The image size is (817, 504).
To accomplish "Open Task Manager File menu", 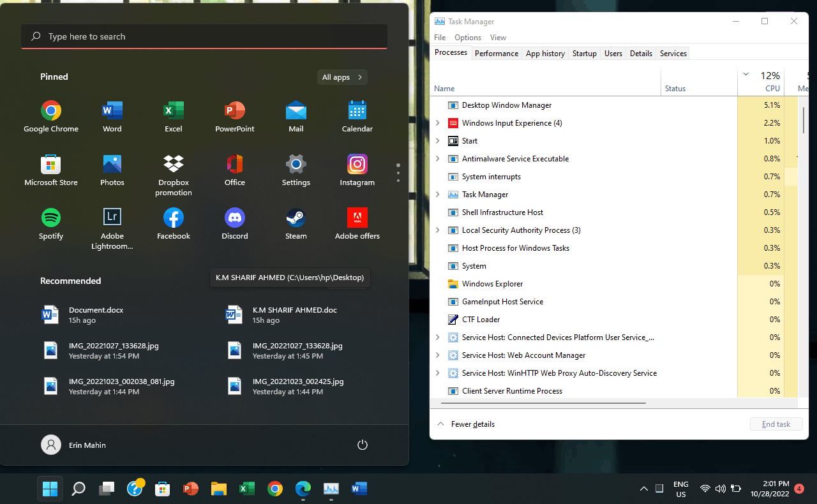I will (440, 38).
